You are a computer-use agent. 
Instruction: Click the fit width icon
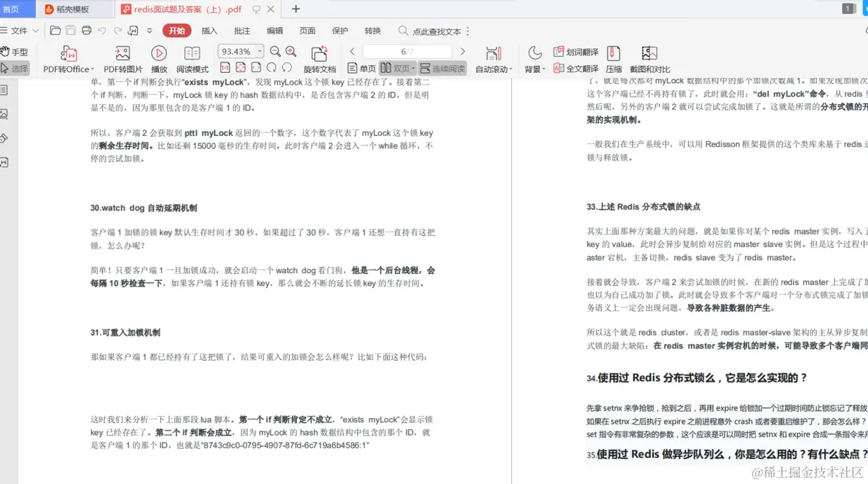(x=256, y=68)
